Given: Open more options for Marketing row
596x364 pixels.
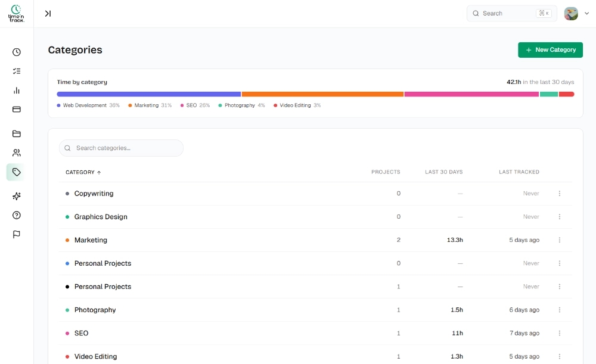Looking at the screenshot, I should coord(560,240).
